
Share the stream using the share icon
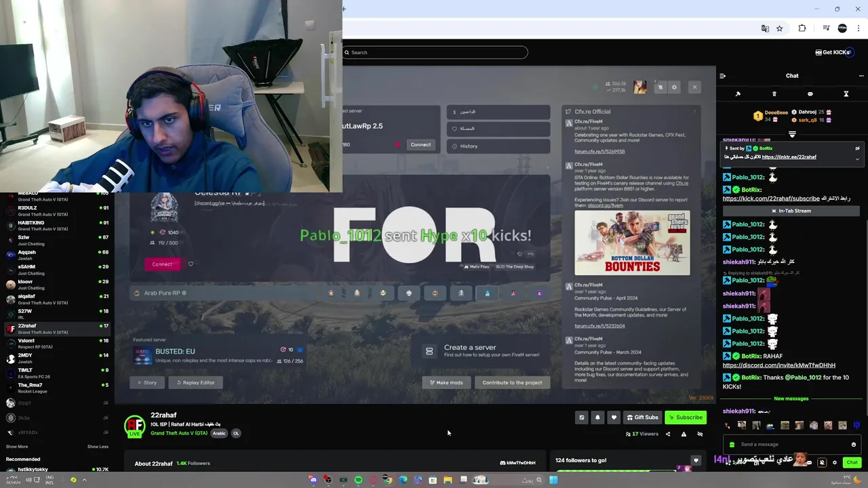667,434
